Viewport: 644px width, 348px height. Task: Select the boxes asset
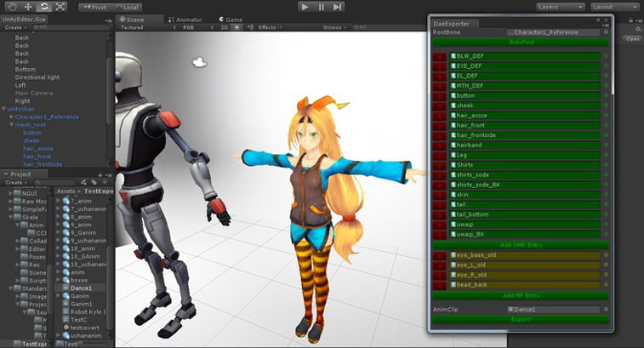[75, 280]
